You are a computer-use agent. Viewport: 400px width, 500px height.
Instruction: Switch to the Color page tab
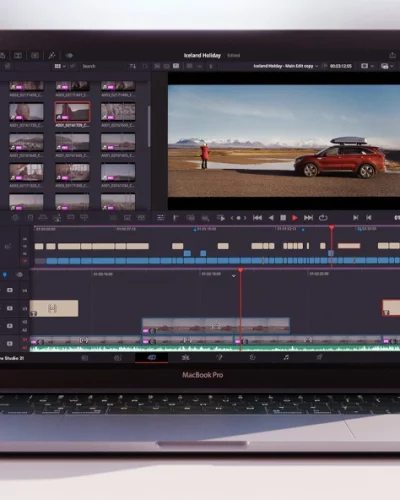coord(252,357)
